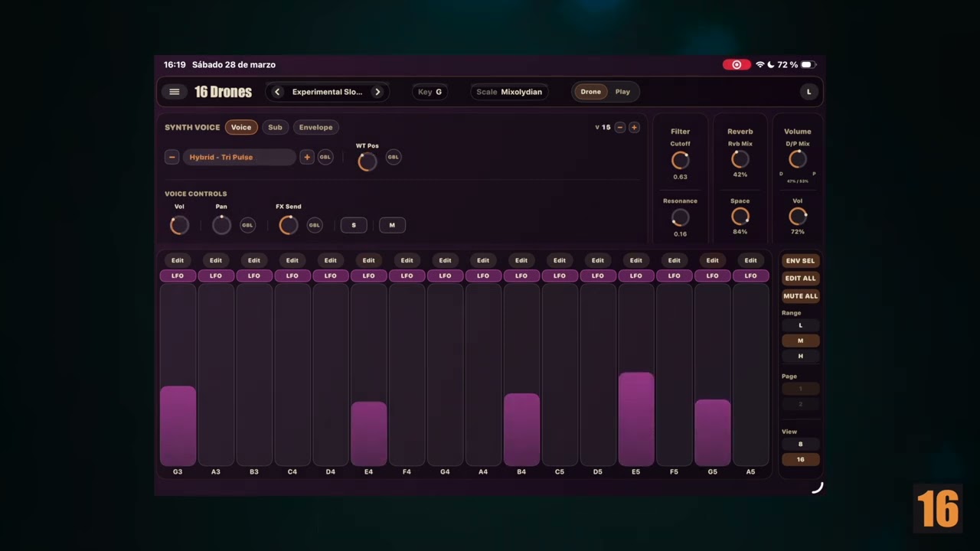The width and height of the screenshot is (980, 551).
Task: Open Hybrid - Tri Pulse waveform dropdown
Action: (x=238, y=157)
